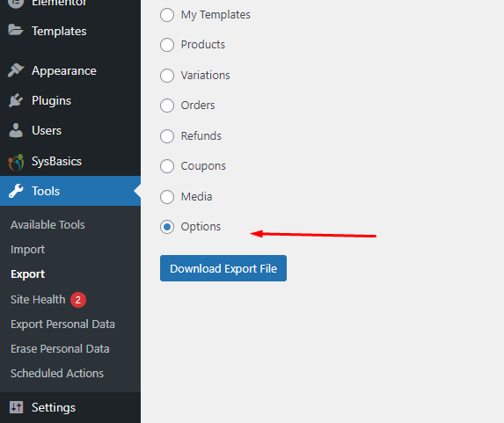504x423 pixels.
Task: Select the My Templates radio button
Action: pos(167,15)
